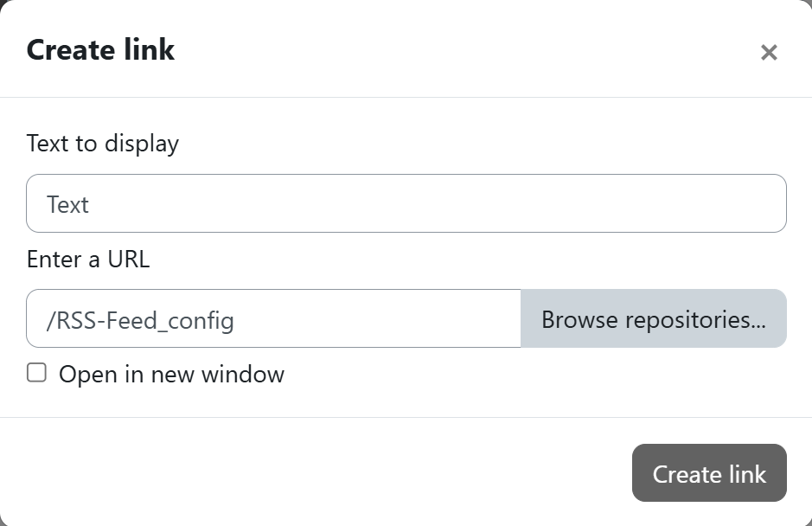Click the X icon in dialog header

coord(769,53)
